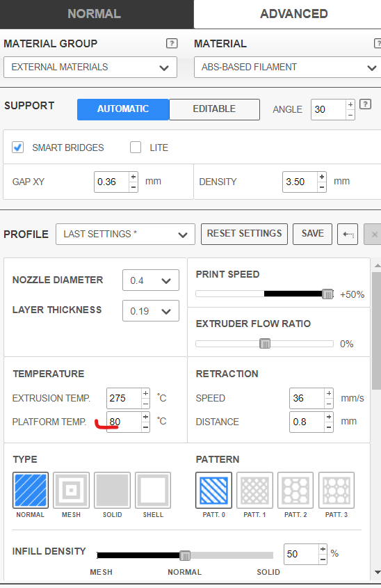Switch support mode to Editable
381x588 pixels.
214,109
